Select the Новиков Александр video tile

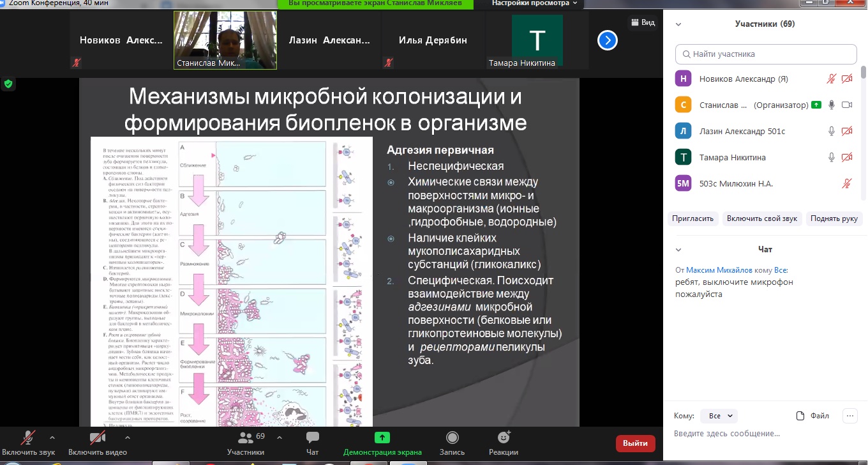pos(121,40)
